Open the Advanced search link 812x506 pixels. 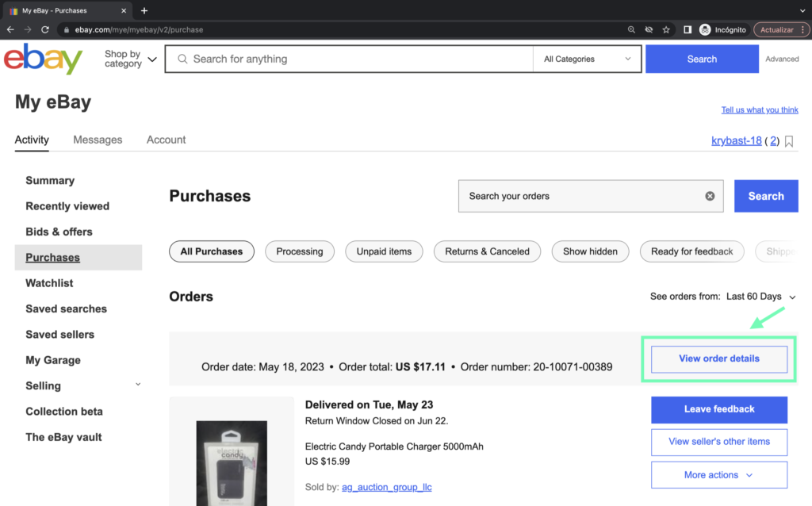click(x=781, y=59)
